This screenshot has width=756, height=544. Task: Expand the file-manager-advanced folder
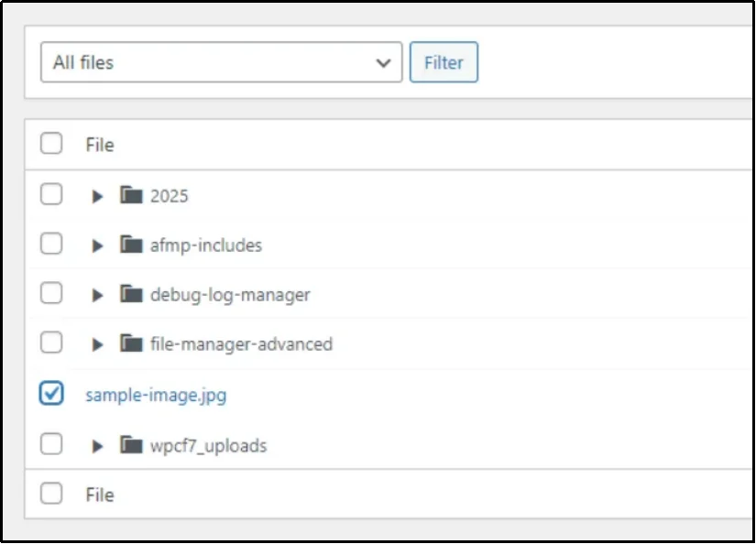[x=96, y=343]
